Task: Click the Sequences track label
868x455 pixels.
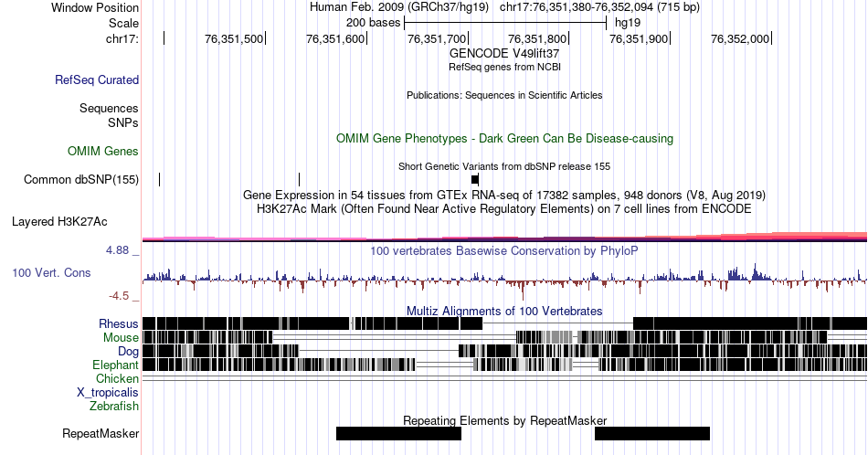Action: point(109,108)
